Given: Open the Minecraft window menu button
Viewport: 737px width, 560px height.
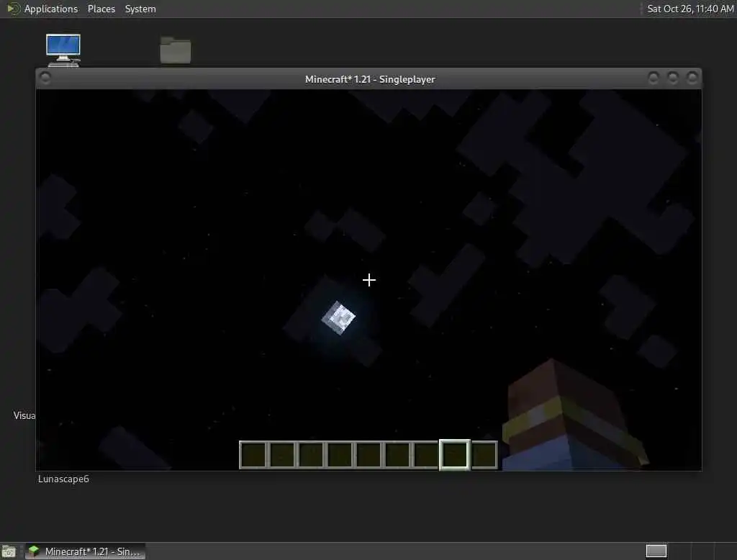Looking at the screenshot, I should click(45, 78).
